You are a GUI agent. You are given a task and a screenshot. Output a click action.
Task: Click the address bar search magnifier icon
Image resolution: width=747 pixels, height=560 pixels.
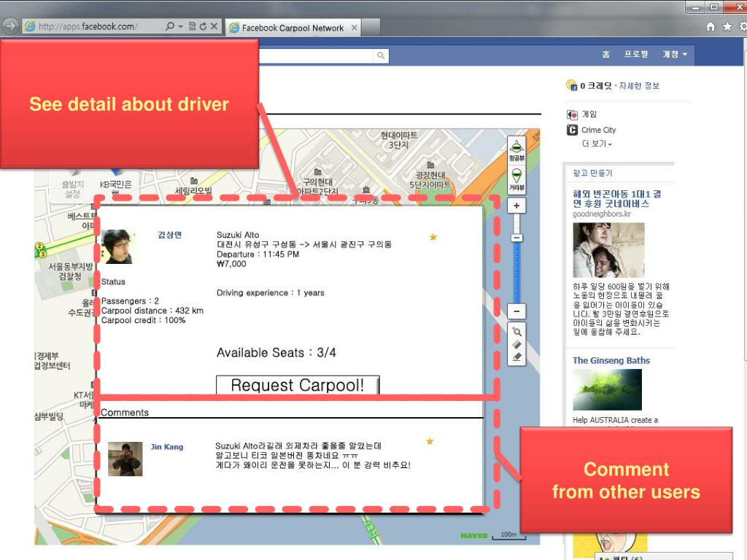tap(169, 26)
